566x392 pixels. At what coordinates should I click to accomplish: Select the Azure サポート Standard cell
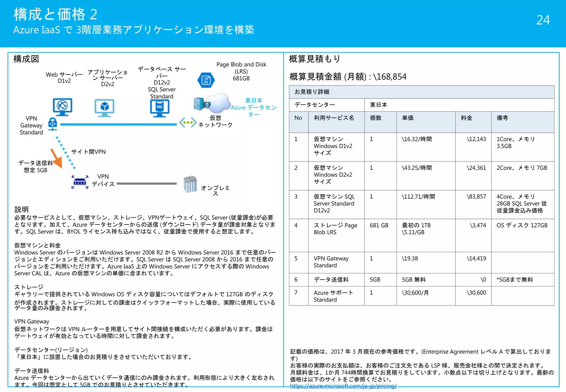click(x=336, y=296)
